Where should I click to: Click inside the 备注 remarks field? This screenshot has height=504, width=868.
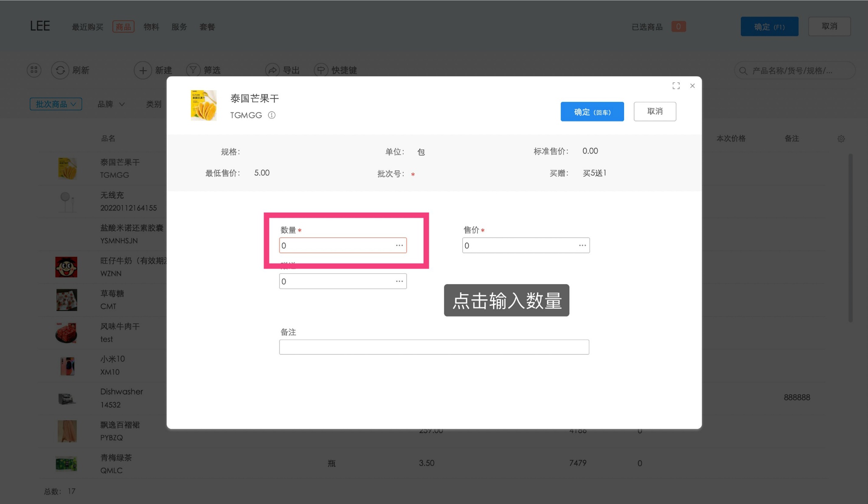tap(434, 347)
